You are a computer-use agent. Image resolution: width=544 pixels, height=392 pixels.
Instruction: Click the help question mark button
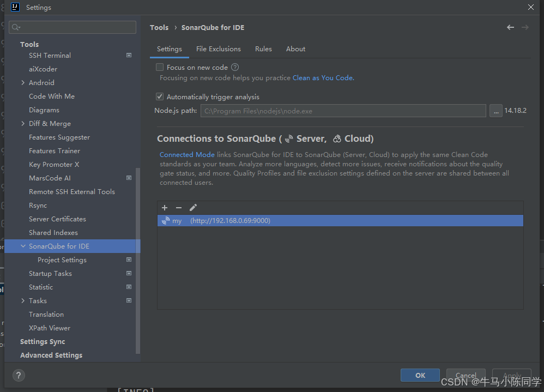tap(19, 375)
